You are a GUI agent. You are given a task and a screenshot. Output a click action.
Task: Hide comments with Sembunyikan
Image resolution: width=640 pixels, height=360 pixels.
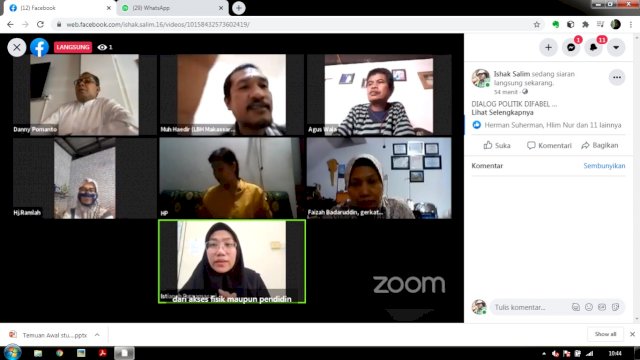(604, 166)
